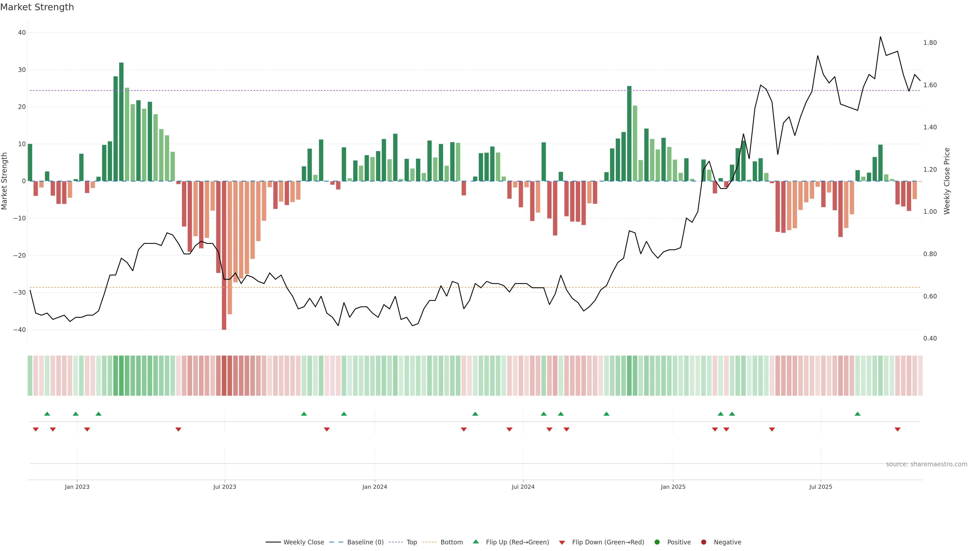Click Flip Up green triangle legend icon

click(475, 542)
